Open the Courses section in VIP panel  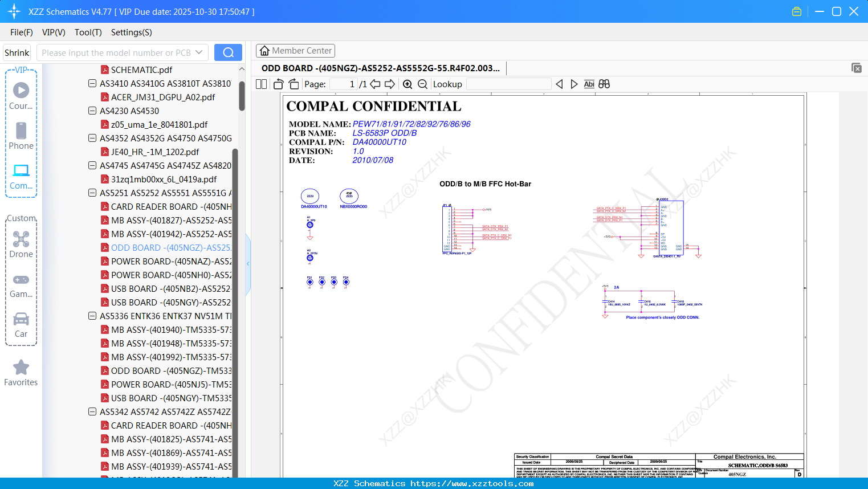point(21,96)
